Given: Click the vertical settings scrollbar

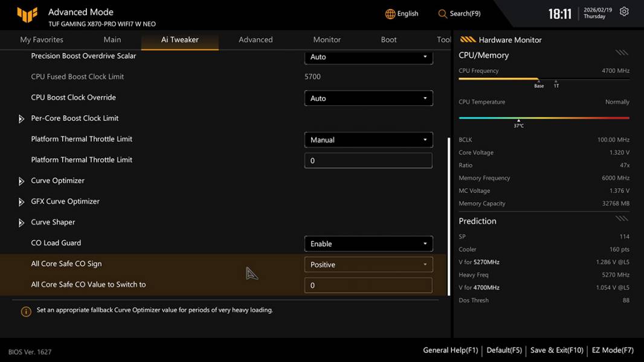Looking at the screenshot, I should (448, 216).
